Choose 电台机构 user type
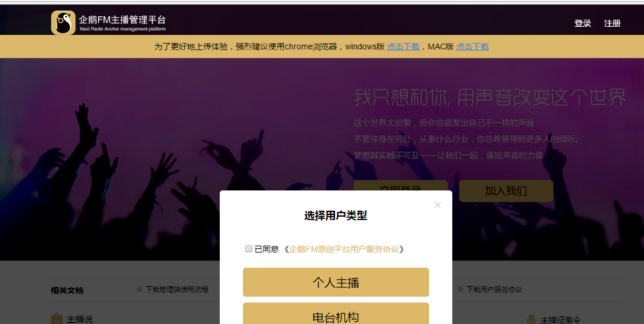This screenshot has height=324, width=644. click(336, 314)
